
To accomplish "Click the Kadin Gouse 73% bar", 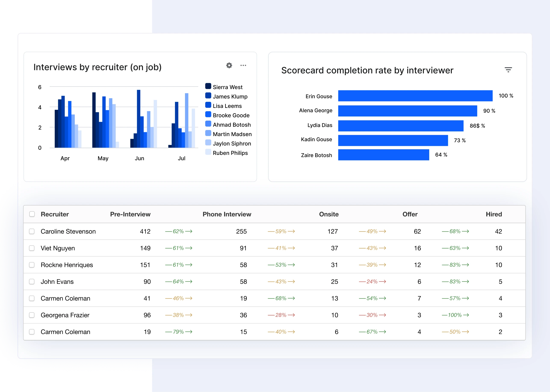I will (393, 141).
